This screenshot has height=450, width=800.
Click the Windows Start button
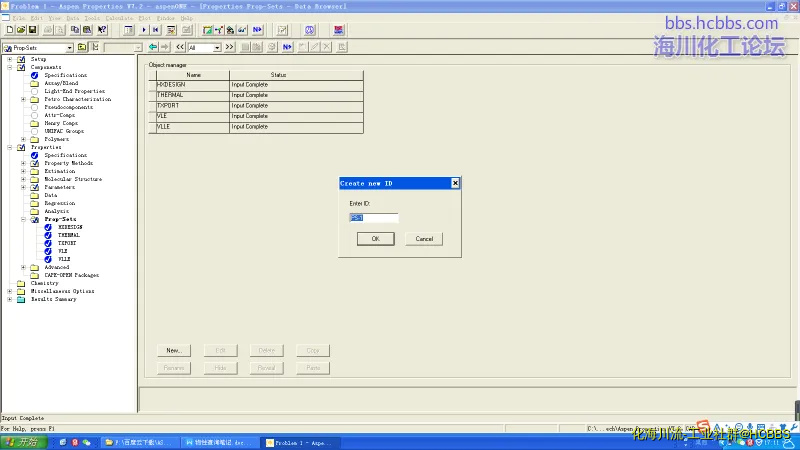tap(24, 442)
